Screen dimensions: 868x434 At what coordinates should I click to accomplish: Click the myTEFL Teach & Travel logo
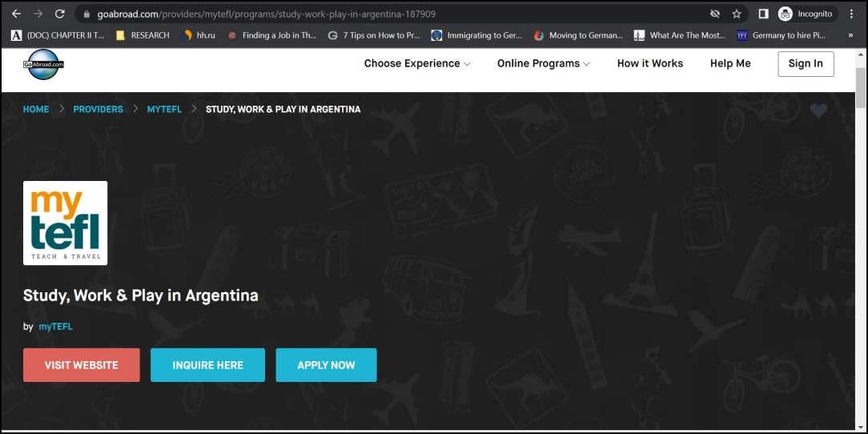pos(66,223)
